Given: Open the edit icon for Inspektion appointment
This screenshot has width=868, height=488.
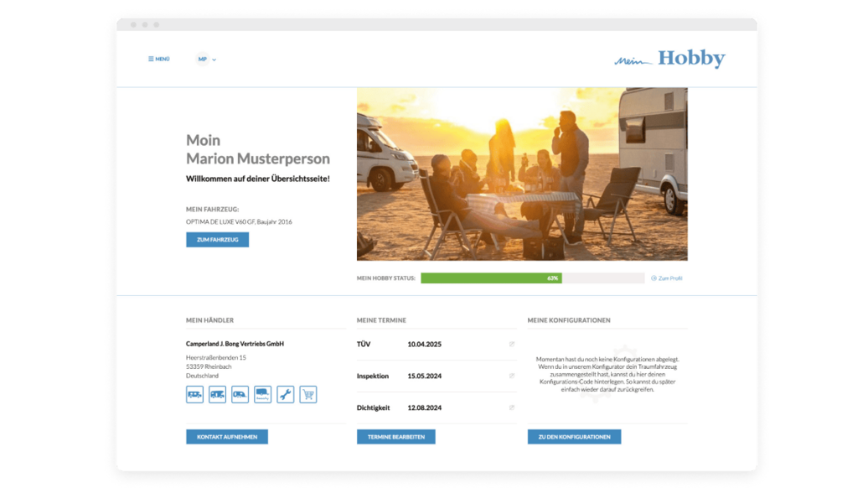Looking at the screenshot, I should pos(512,376).
